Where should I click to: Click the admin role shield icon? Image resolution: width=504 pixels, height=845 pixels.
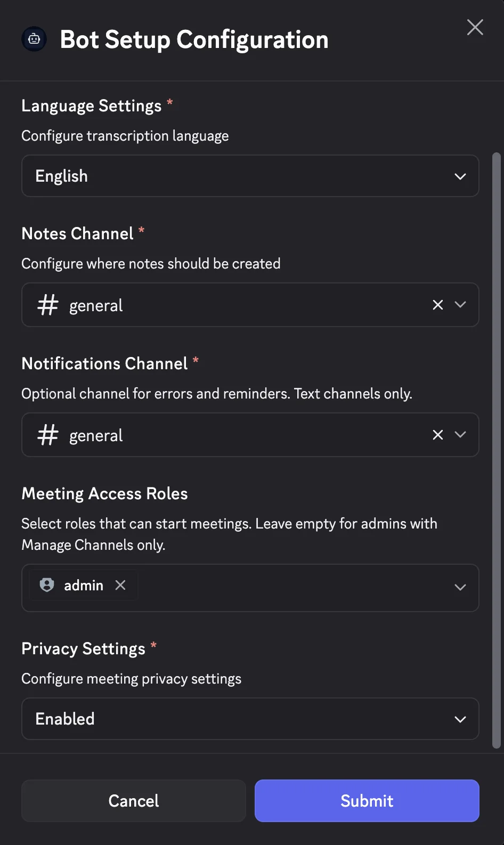(x=47, y=585)
